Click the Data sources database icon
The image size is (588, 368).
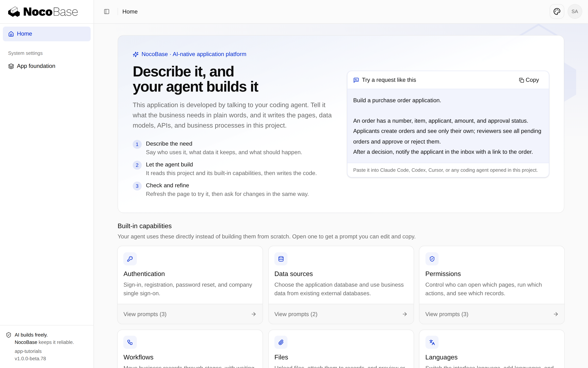pyautogui.click(x=281, y=259)
